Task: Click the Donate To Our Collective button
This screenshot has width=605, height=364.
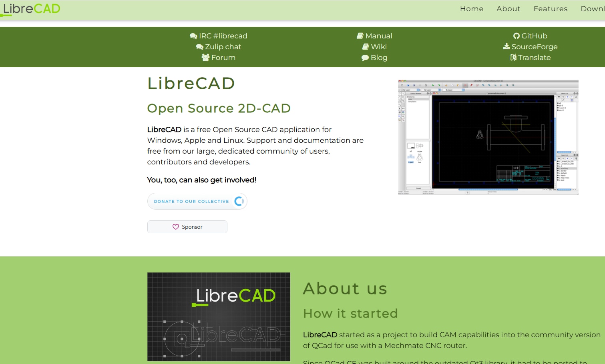Action: [197, 201]
